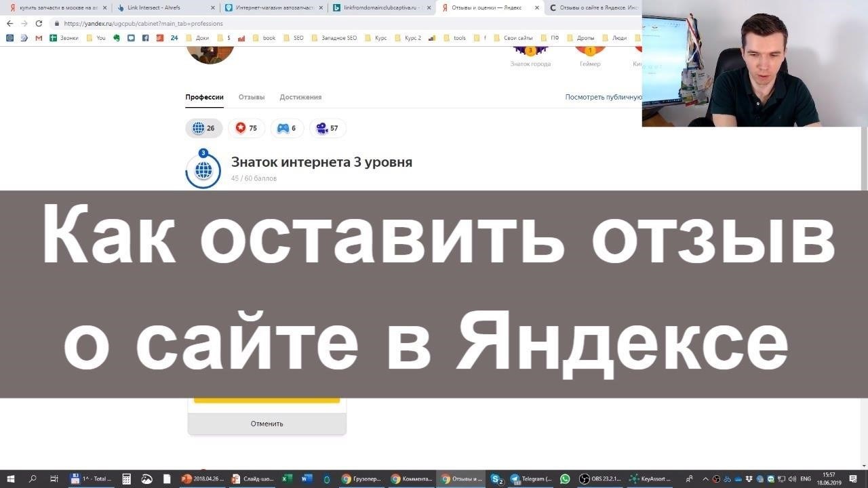868x488 pixels.
Task: Expand the Доки bookmarks folder
Action: coord(197,38)
